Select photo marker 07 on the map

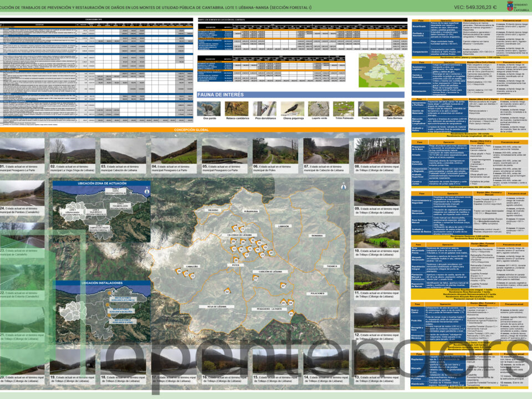(283, 285)
